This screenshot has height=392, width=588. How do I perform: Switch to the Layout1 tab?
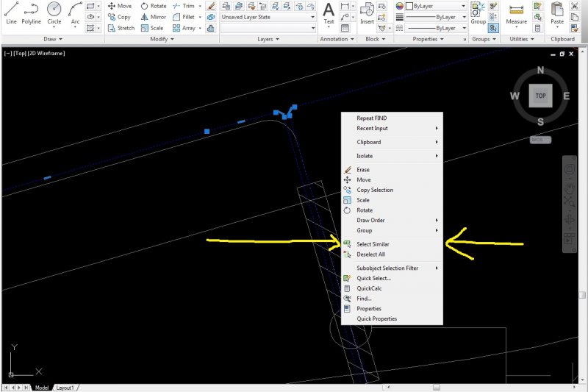[66, 387]
